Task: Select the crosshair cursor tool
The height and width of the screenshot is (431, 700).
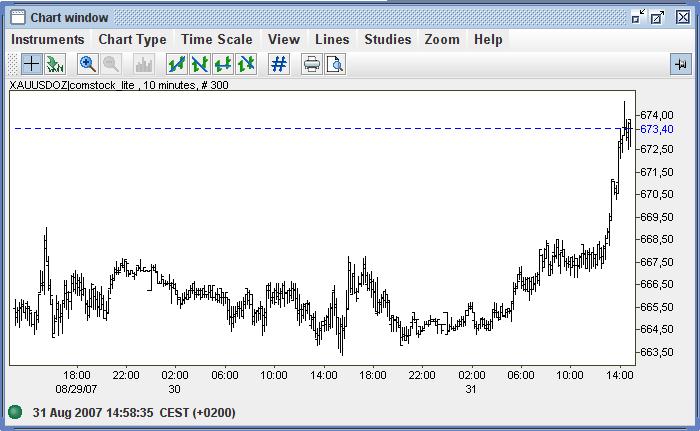Action: [32, 64]
